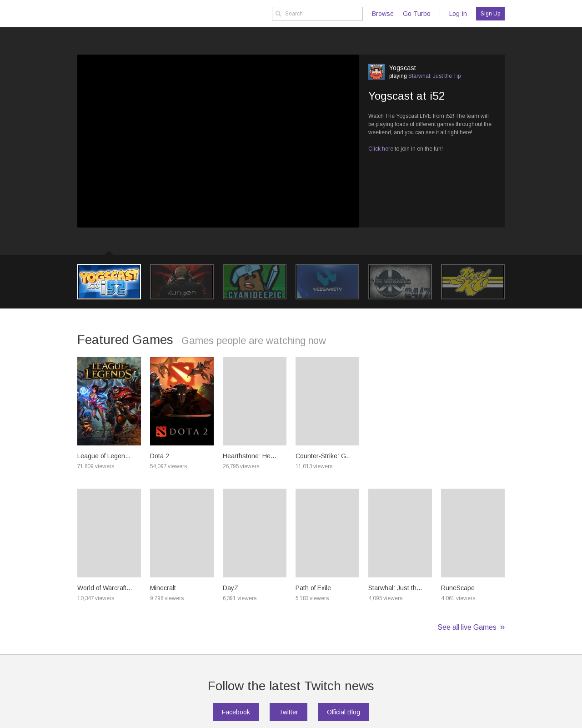Click the 9,796 viewers text

point(167,598)
